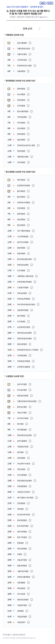Click home icon beside 경북대병원
The height and width of the screenshot is (644, 55).
tap(28, 89)
